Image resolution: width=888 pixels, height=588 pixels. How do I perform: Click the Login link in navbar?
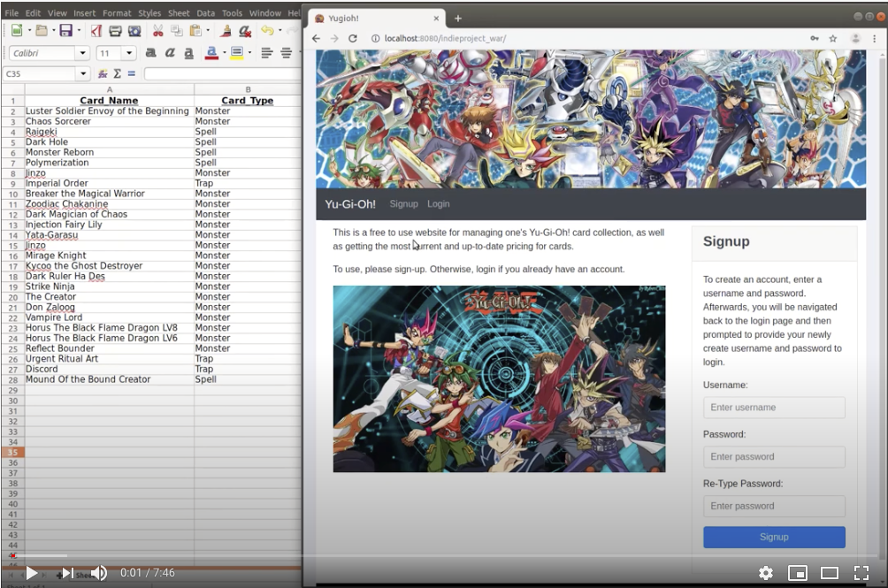(x=439, y=204)
